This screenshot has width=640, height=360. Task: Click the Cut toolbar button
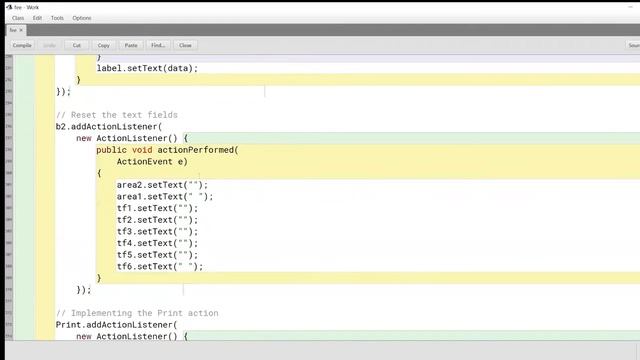pos(77,45)
